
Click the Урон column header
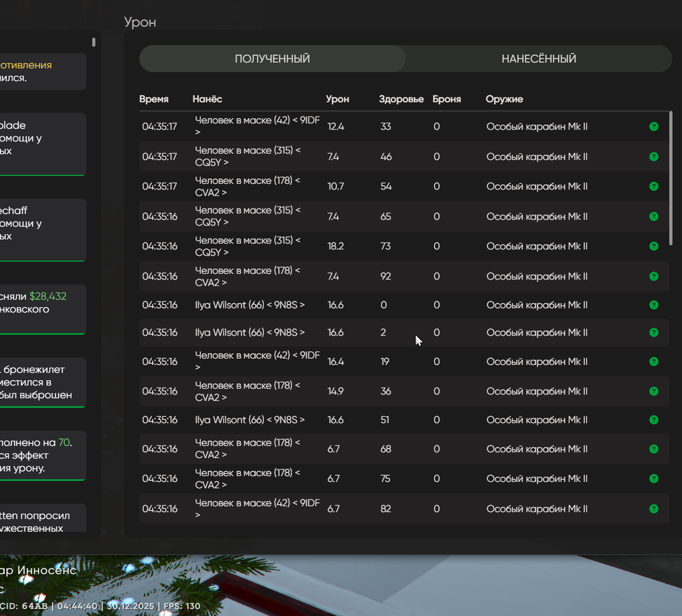pos(337,99)
